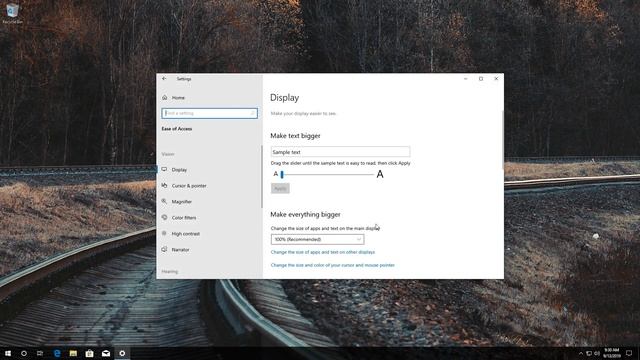The height and width of the screenshot is (360, 640).
Task: Launch Microsoft Edge from the taskbar
Action: 57,353
